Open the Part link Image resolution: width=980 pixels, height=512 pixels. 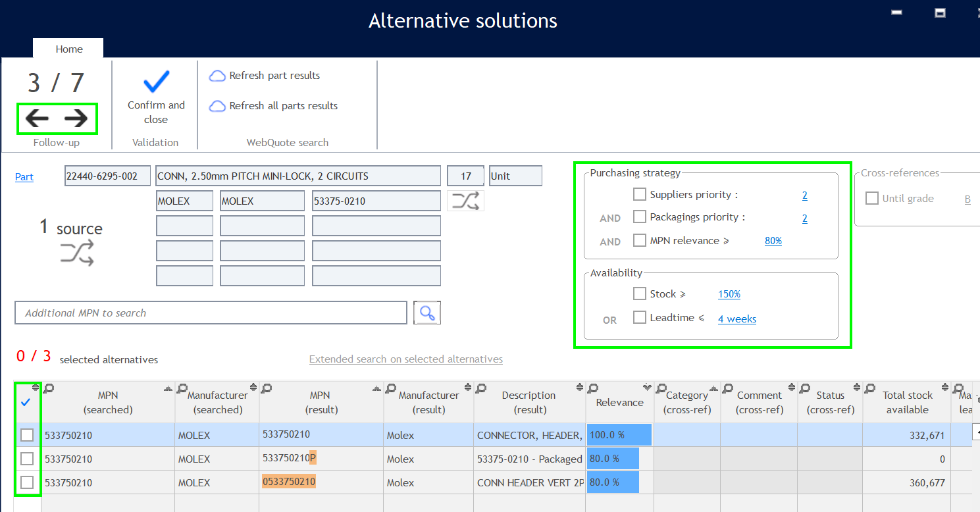pos(24,176)
